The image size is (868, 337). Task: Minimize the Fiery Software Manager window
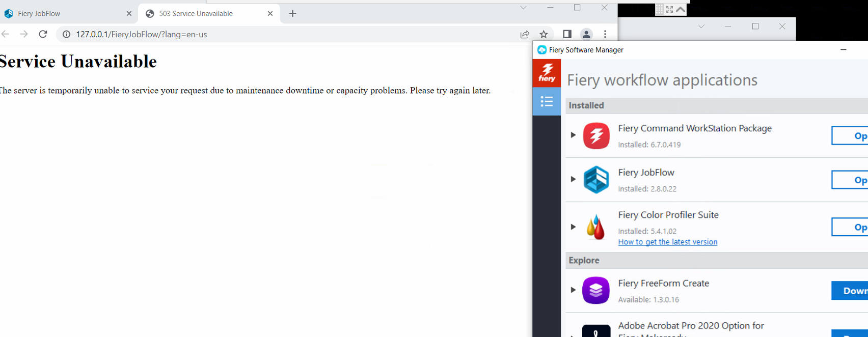(x=844, y=50)
